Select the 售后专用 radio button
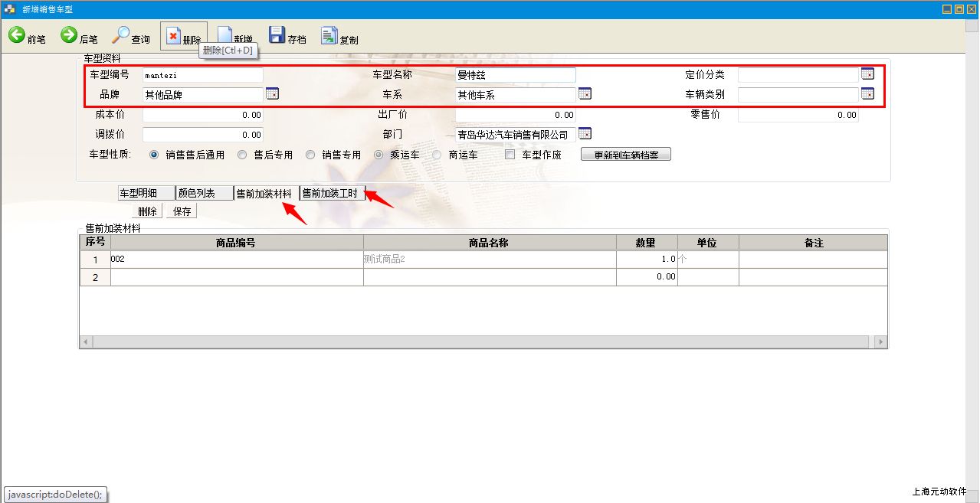Viewport: 980px width, 503px height. coord(242,155)
